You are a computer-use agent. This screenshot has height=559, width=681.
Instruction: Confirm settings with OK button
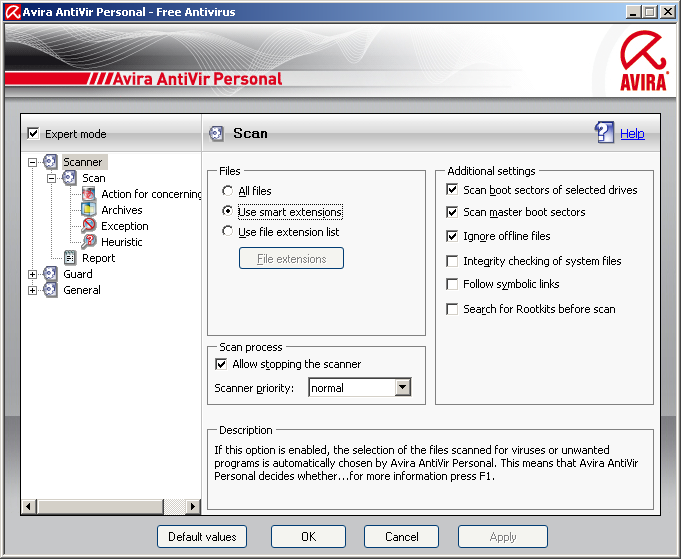click(x=308, y=537)
